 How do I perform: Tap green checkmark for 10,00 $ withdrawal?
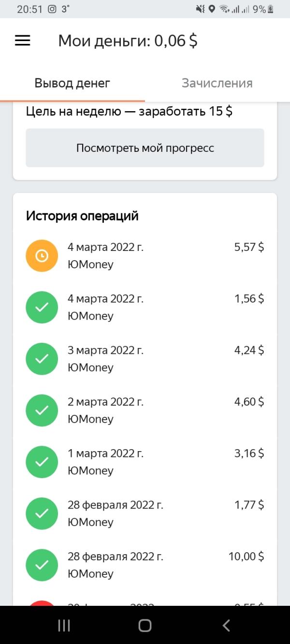(x=42, y=565)
